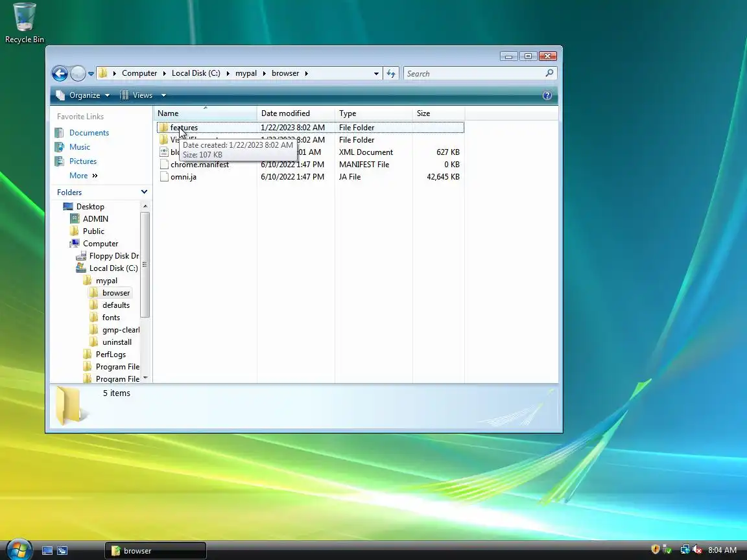Expand More favorite links
This screenshot has height=560, width=747.
point(84,176)
